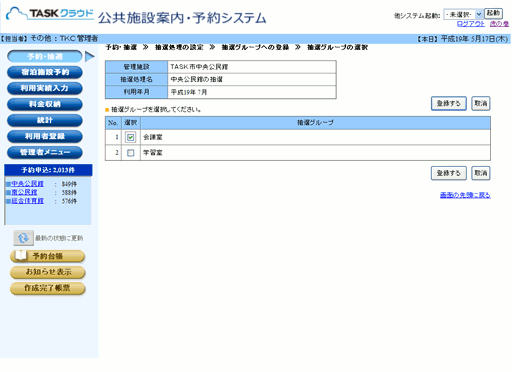Click the 起動 button
Image resolution: width=512 pixels, height=372 pixels.
(493, 13)
